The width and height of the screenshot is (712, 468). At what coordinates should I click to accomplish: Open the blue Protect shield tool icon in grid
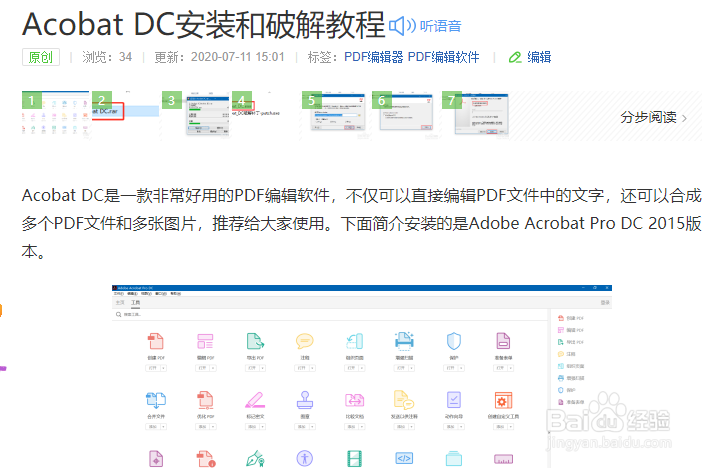[x=454, y=341]
